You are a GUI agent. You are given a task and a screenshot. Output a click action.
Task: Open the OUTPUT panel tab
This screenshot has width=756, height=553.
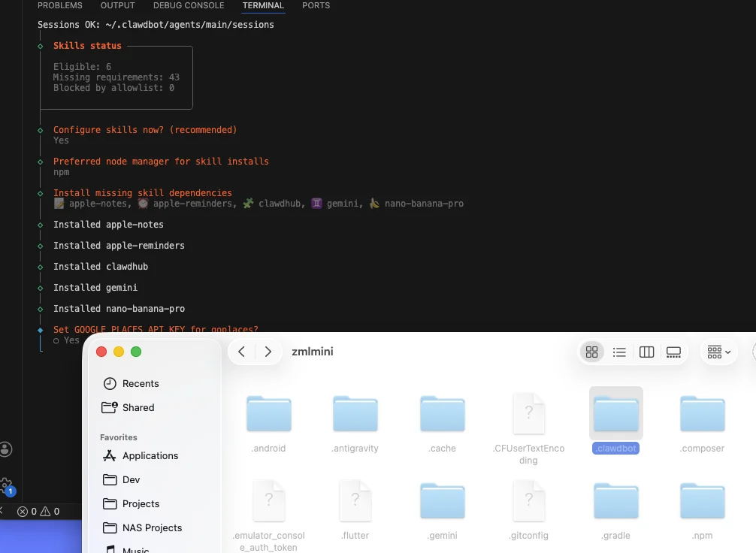(x=118, y=5)
